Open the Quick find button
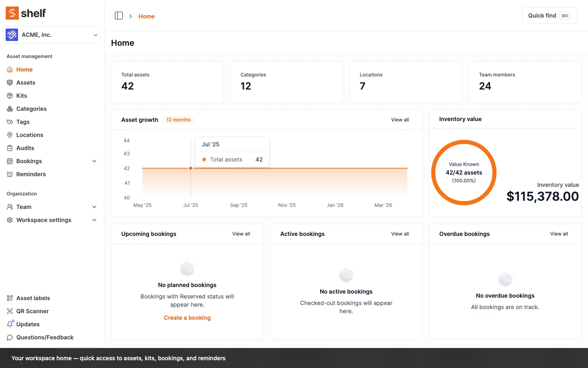 pyautogui.click(x=549, y=16)
